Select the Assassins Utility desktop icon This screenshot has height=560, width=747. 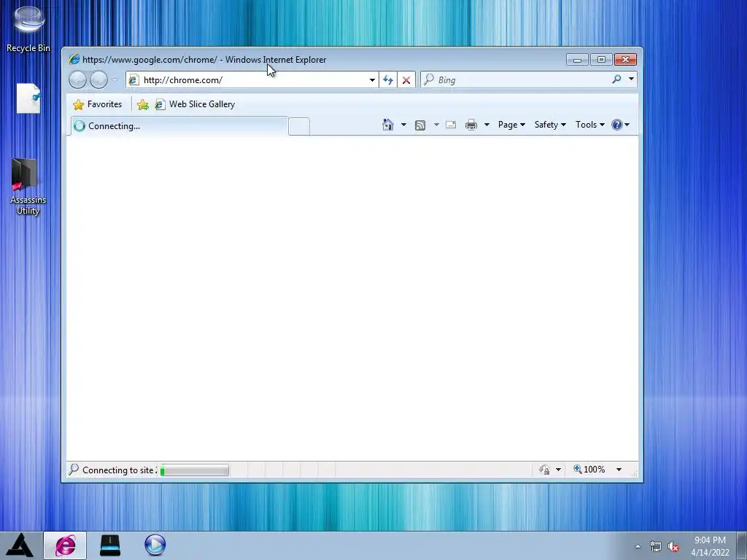point(28,186)
